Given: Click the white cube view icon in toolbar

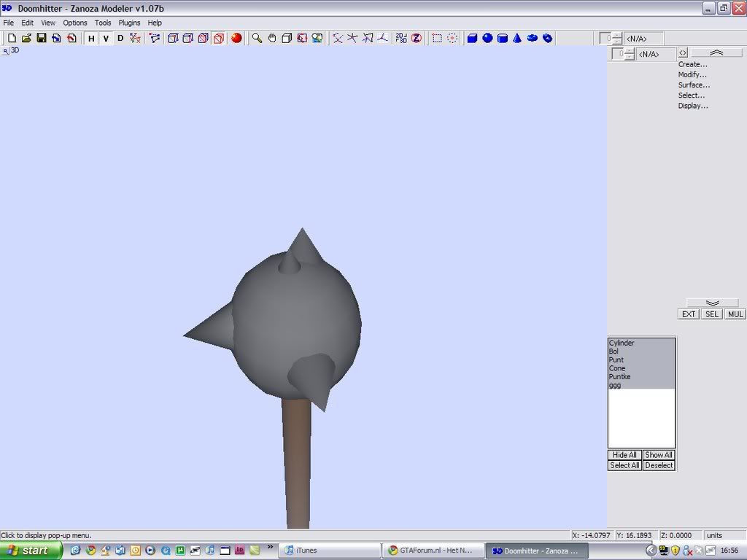Looking at the screenshot, I should pos(287,38).
